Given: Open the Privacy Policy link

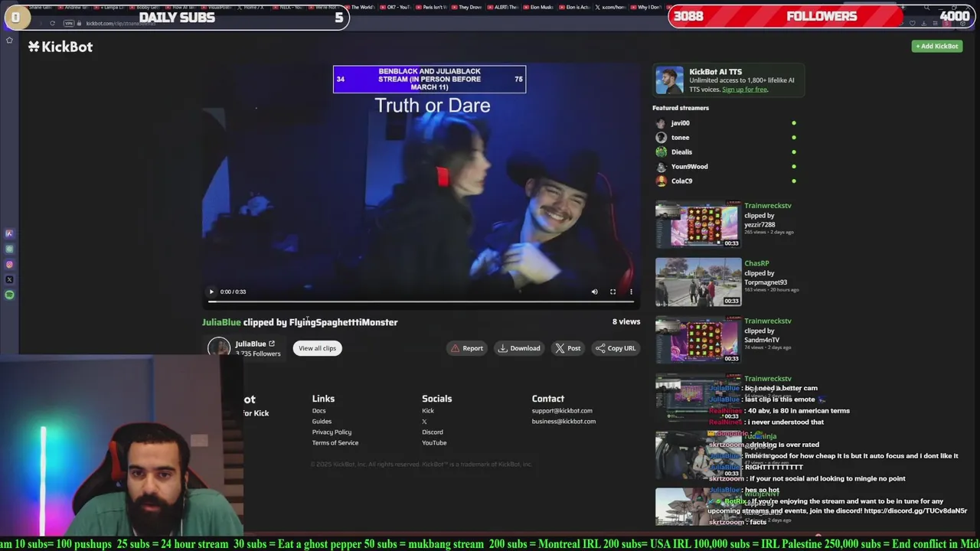Looking at the screenshot, I should tap(332, 432).
